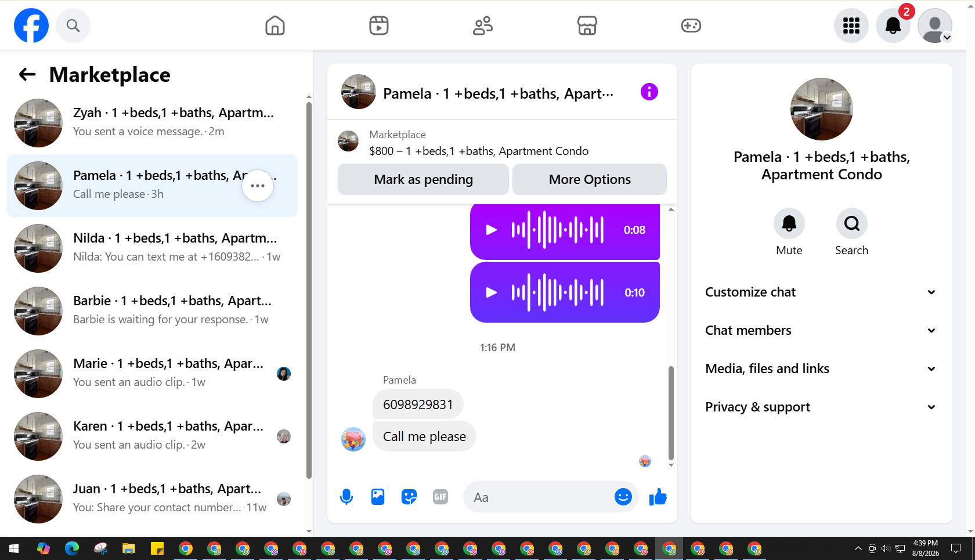The width and height of the screenshot is (975, 560).
Task: Open the Video (Reels) tab
Action: [379, 26]
